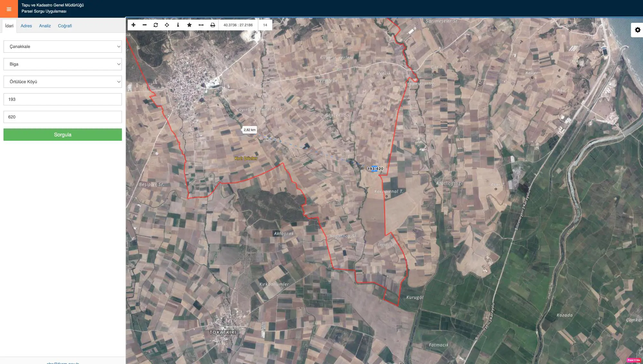Click the Fatmacık map label
Image resolution: width=643 pixels, height=364 pixels.
[439, 345]
